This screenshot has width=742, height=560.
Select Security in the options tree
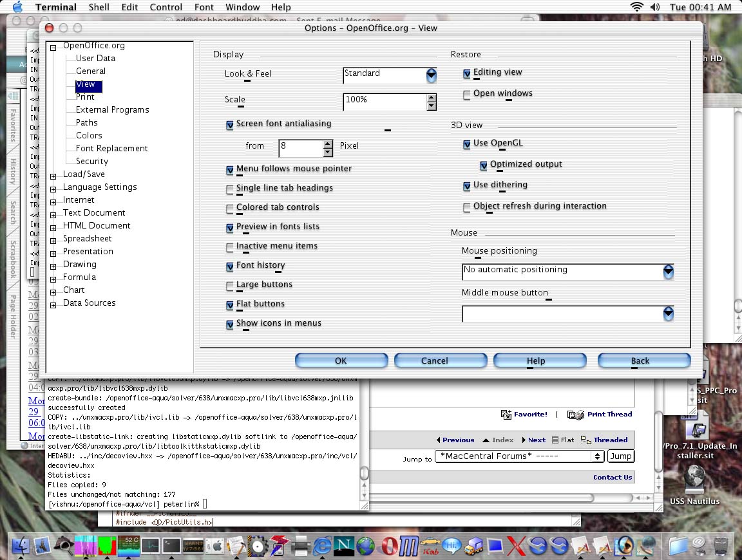92,162
